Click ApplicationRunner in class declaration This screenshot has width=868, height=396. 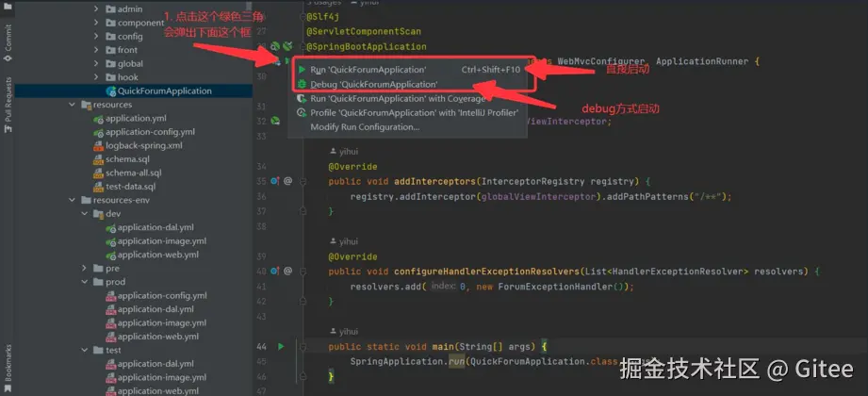click(702, 61)
